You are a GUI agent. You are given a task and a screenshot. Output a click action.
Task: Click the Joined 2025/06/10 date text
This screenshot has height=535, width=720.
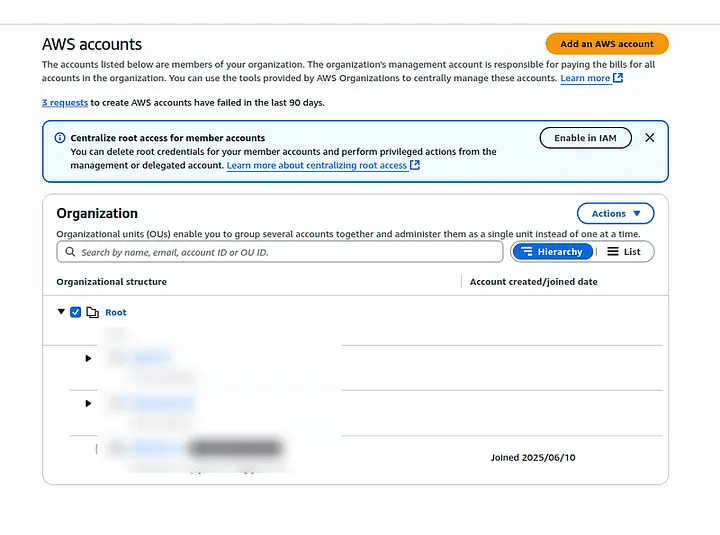point(533,457)
